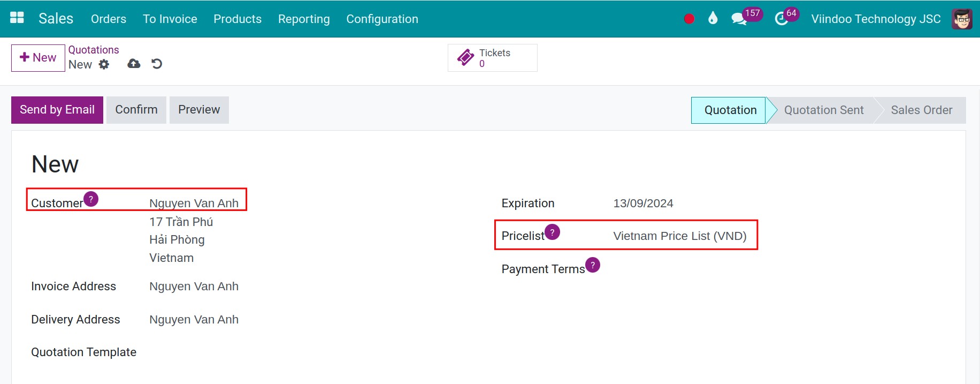
Task: Click the Delivery Address label
Action: [75, 320]
